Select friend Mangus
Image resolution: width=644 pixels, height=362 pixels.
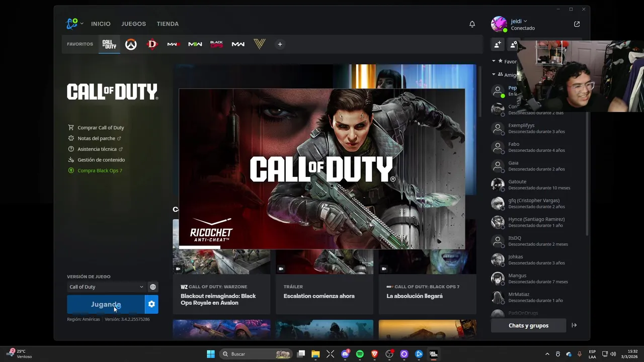pos(536,279)
